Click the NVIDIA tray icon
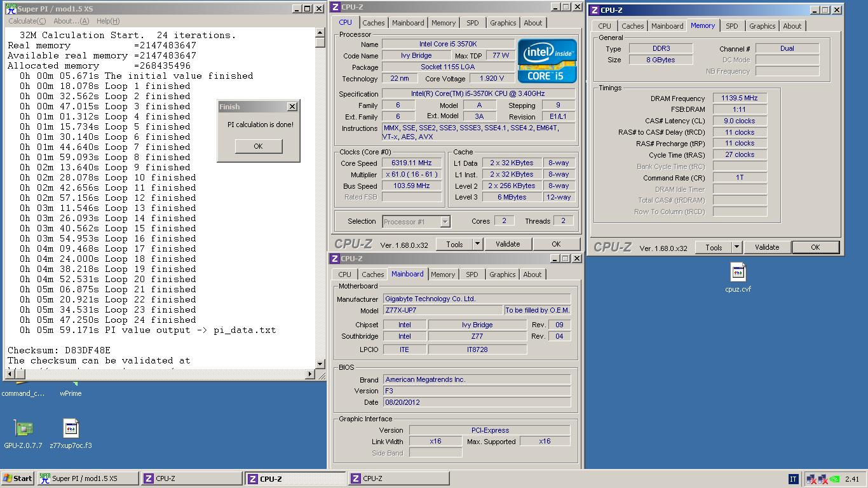This screenshot has height=488, width=868. click(x=836, y=479)
